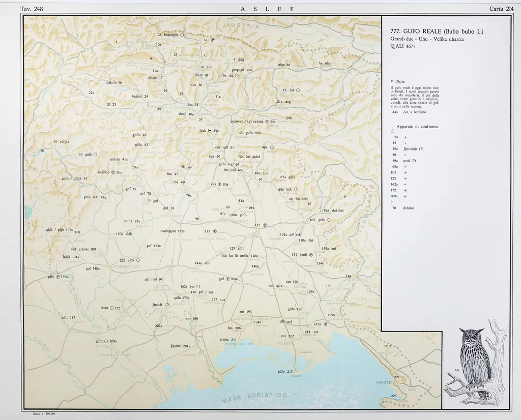Click the circle symbol next to 40 gúfo
This screenshot has width=521, height=420.
coord(95,155)
